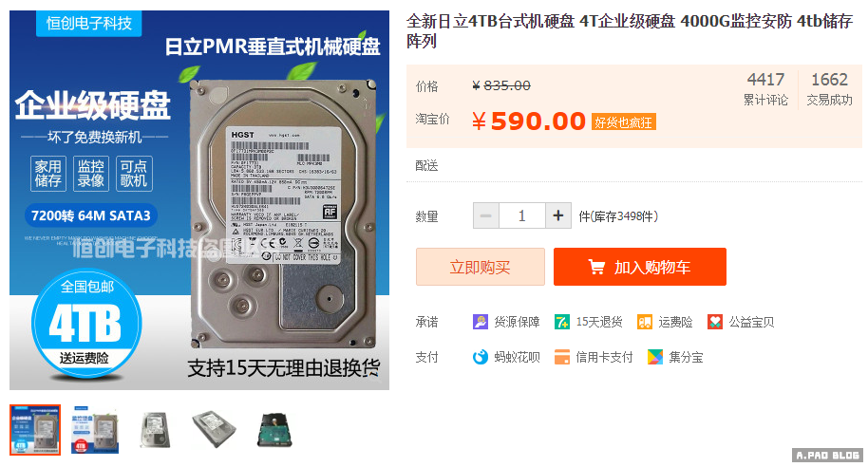
Task: Select the fourth thumbnail of angled drive
Action: coord(215,430)
